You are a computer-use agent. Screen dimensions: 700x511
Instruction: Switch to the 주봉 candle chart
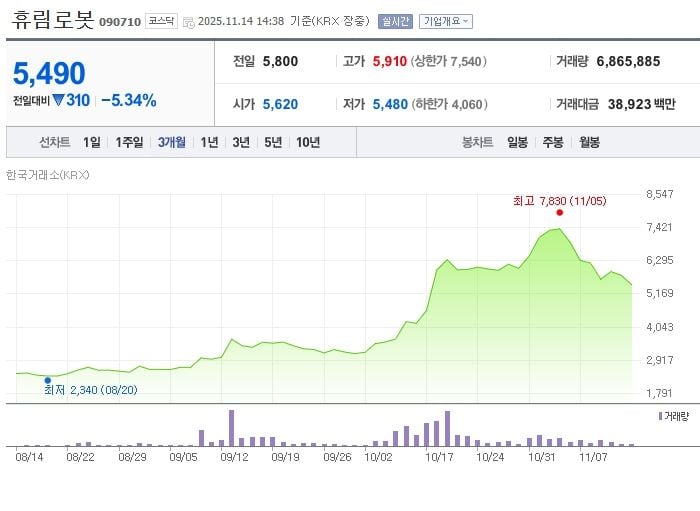[x=553, y=142]
